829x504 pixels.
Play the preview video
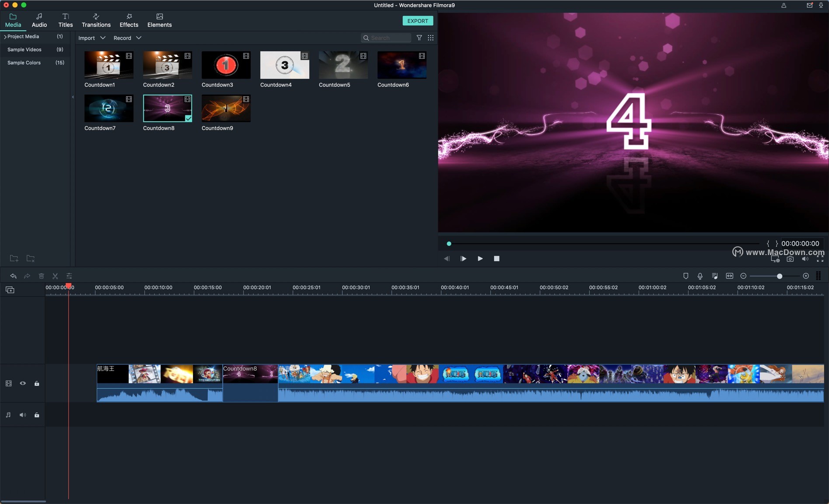tap(480, 259)
